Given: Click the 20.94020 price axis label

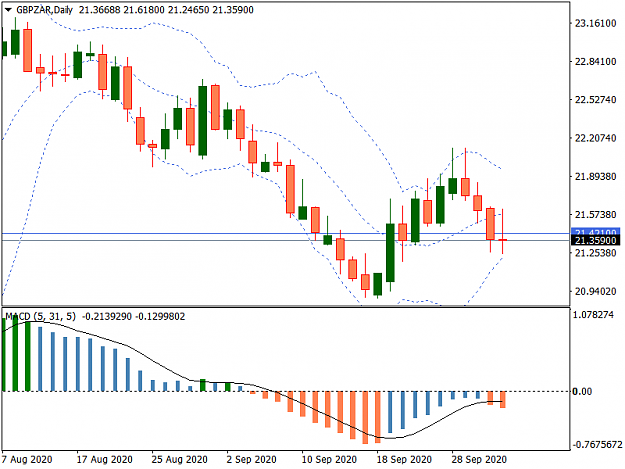Looking at the screenshot, I should point(595,291).
